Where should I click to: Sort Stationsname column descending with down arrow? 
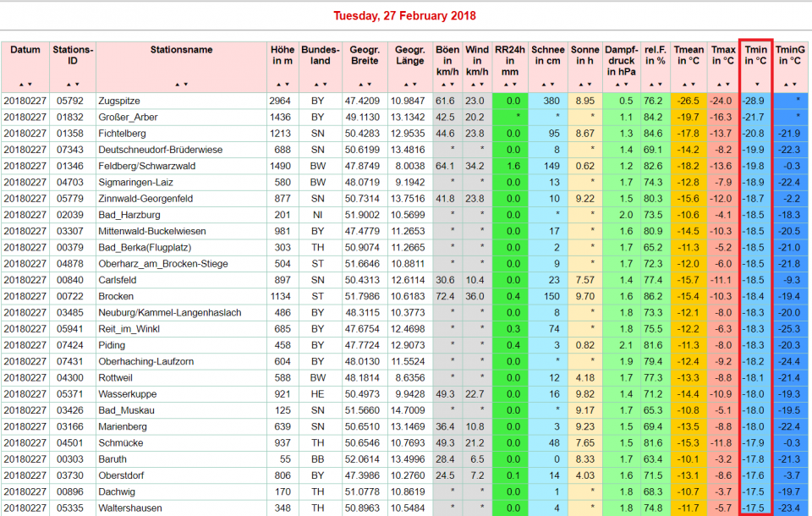[x=186, y=85]
